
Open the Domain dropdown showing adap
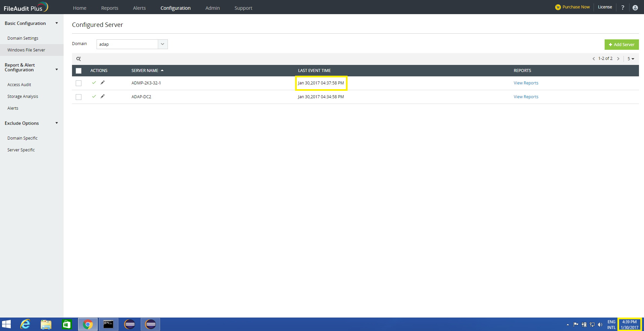click(132, 44)
